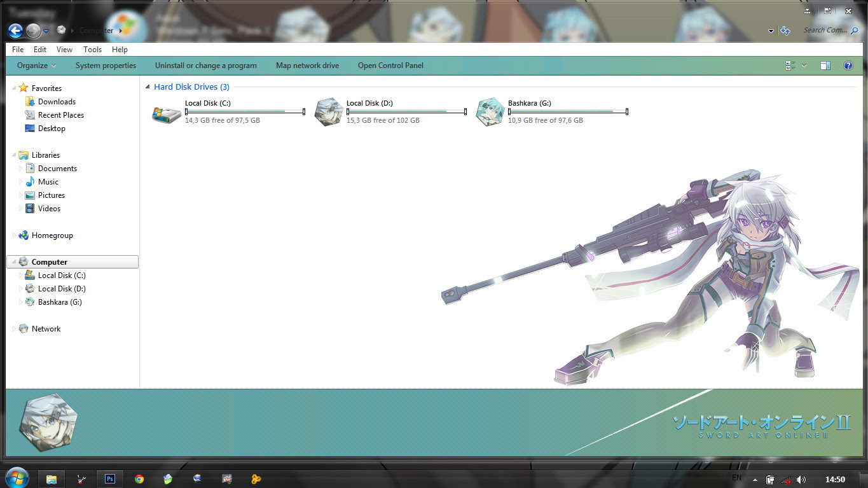868x488 pixels.
Task: Select the Music library
Action: click(42, 182)
